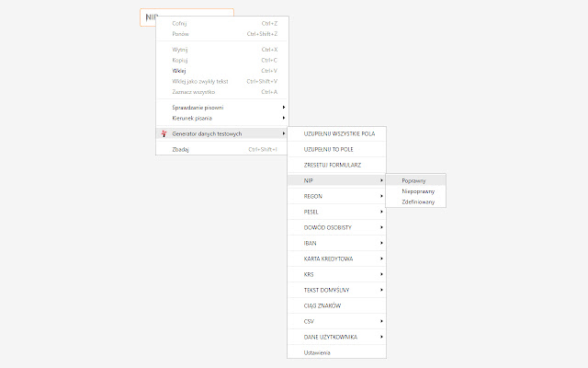Click Wklej to paste
The height and width of the screenshot is (368, 588).
(x=221, y=71)
